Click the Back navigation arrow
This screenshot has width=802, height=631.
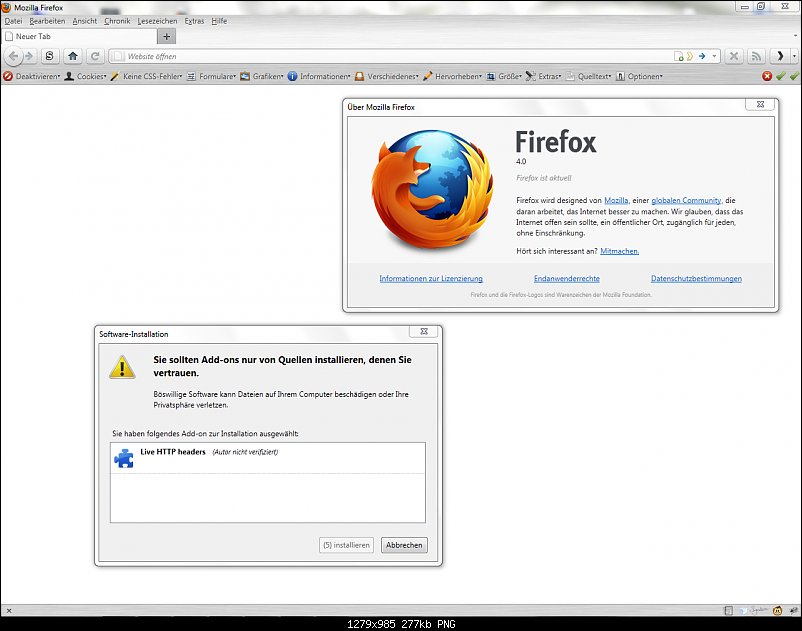14,56
